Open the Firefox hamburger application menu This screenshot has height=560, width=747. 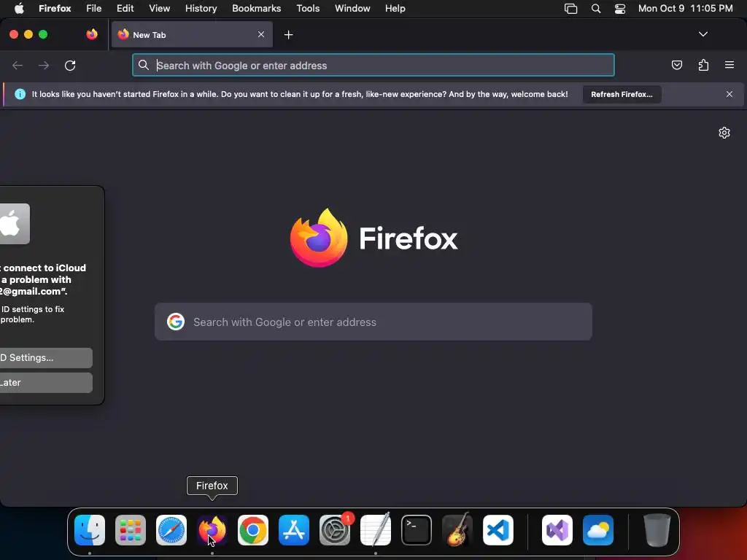tap(729, 65)
